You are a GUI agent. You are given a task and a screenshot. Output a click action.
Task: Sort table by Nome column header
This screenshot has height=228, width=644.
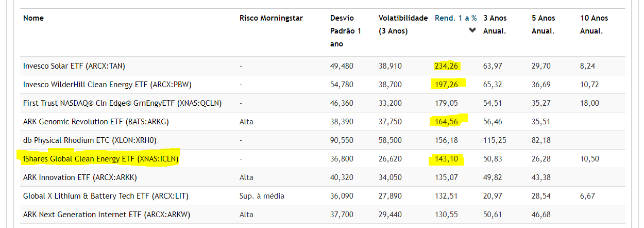click(x=33, y=18)
